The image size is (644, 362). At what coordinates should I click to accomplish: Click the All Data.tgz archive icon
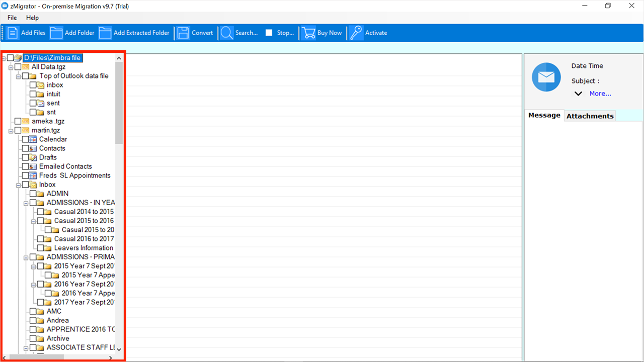26,67
